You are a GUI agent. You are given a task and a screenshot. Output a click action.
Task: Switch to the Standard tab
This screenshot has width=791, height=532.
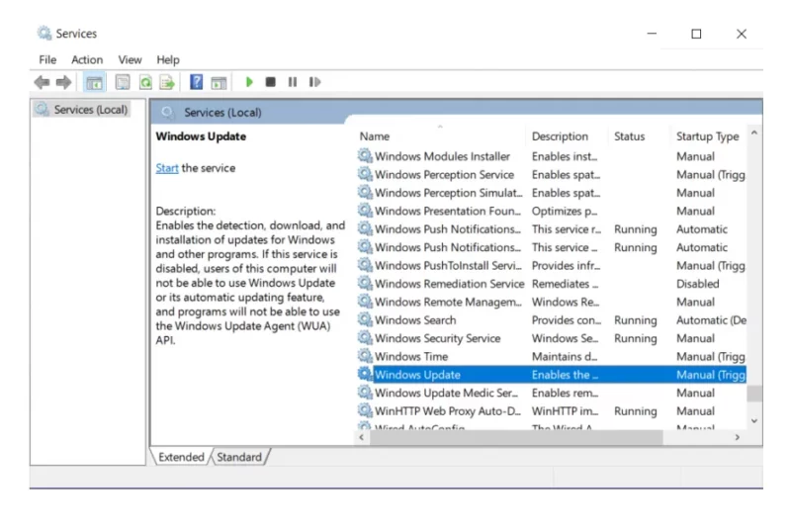pos(239,457)
